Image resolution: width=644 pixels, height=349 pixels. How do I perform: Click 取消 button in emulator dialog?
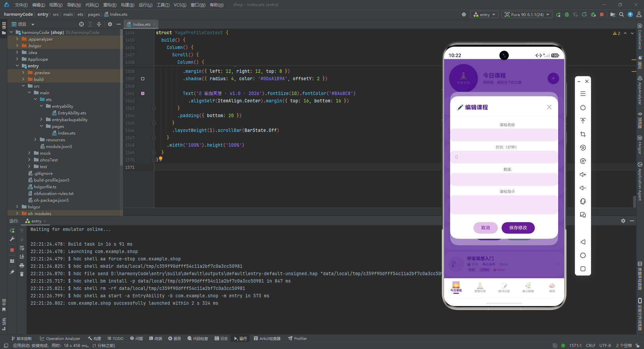point(485,228)
